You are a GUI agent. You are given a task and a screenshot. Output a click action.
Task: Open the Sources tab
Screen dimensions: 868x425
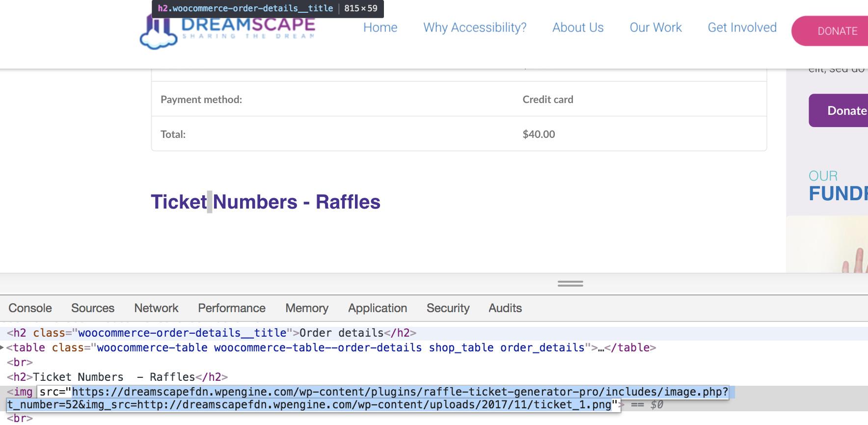(92, 308)
